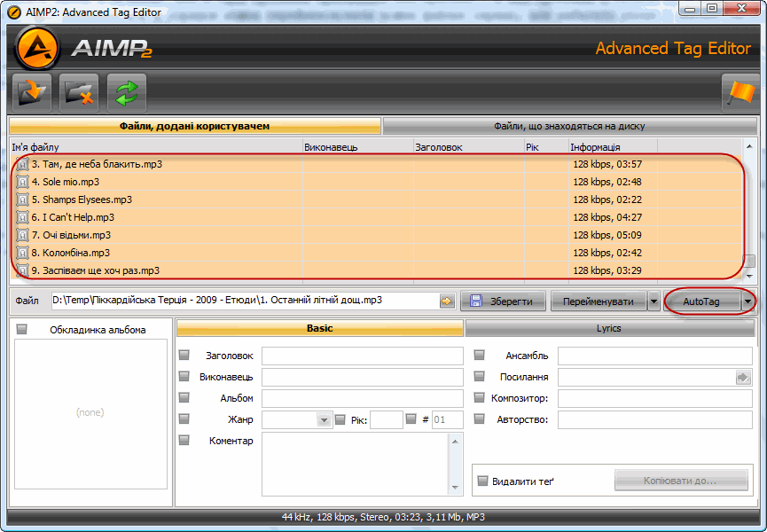Viewport: 767px width, 532px height.
Task: Click the Рік year input field
Action: (387, 419)
